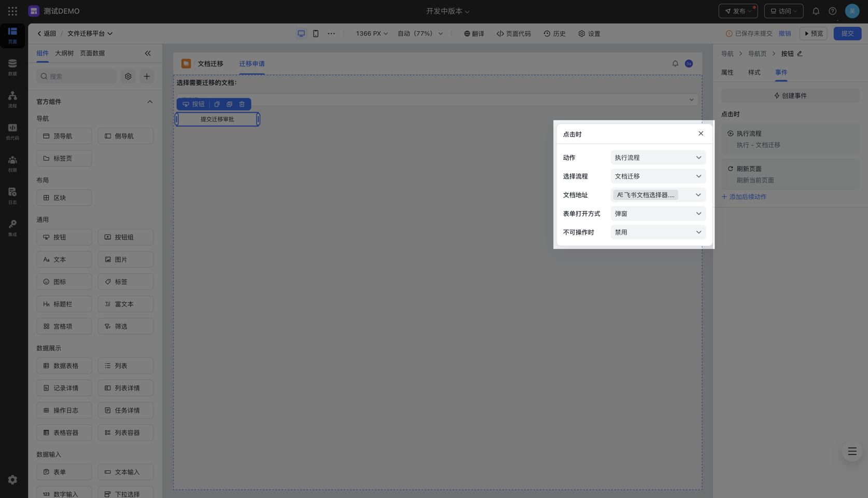Switch to mobile preview device icon
868x498 pixels.
click(316, 33)
